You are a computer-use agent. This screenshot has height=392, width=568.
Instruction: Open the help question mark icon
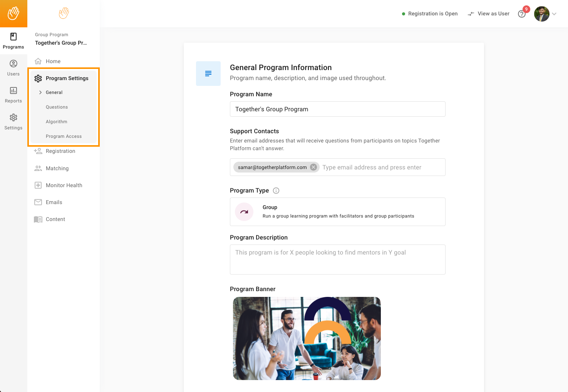click(522, 14)
